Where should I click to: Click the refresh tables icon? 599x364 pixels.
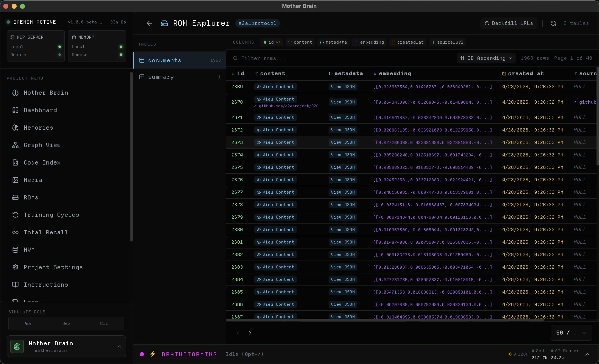[553, 23]
